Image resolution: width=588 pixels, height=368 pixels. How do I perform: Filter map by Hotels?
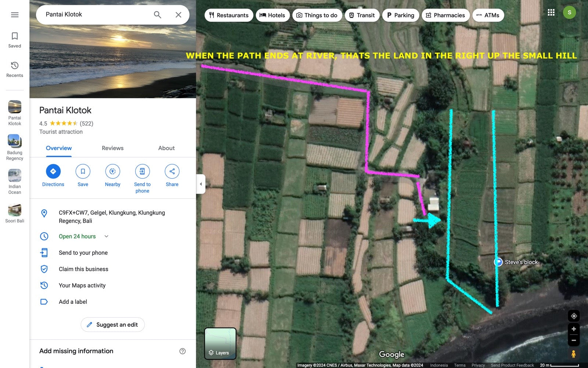[272, 15]
